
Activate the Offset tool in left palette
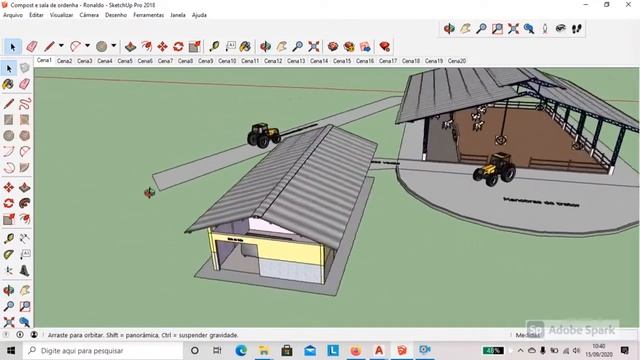tap(24, 219)
